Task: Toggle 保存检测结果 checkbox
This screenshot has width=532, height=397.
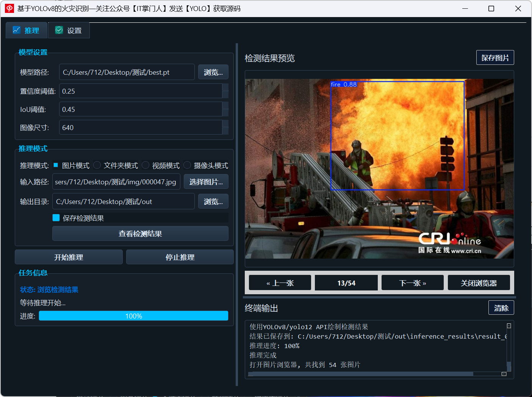Action: click(56, 218)
